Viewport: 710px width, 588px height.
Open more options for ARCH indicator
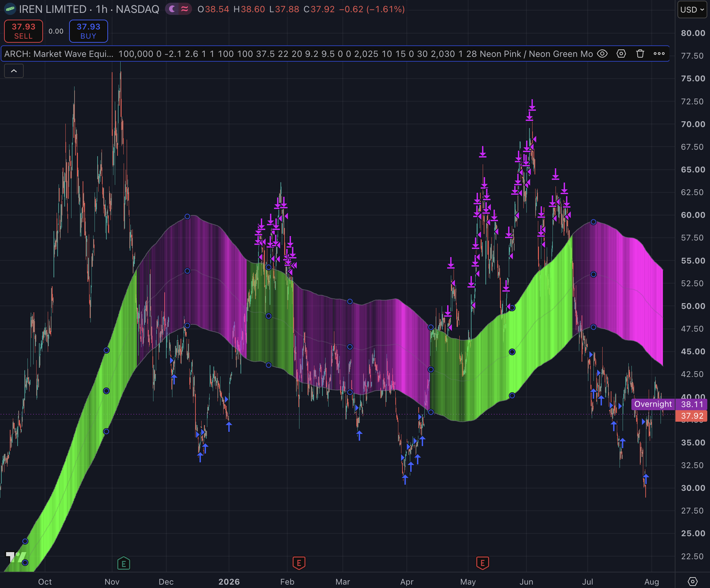tap(659, 54)
